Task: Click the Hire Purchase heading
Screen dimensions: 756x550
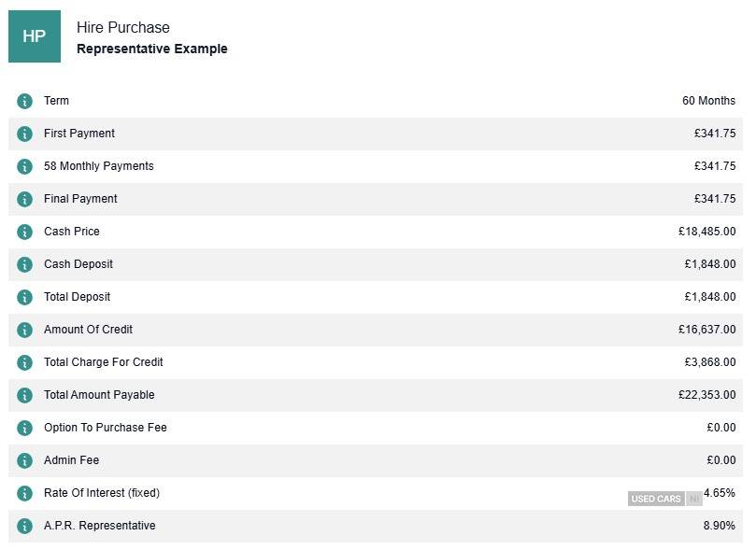Action: point(123,28)
